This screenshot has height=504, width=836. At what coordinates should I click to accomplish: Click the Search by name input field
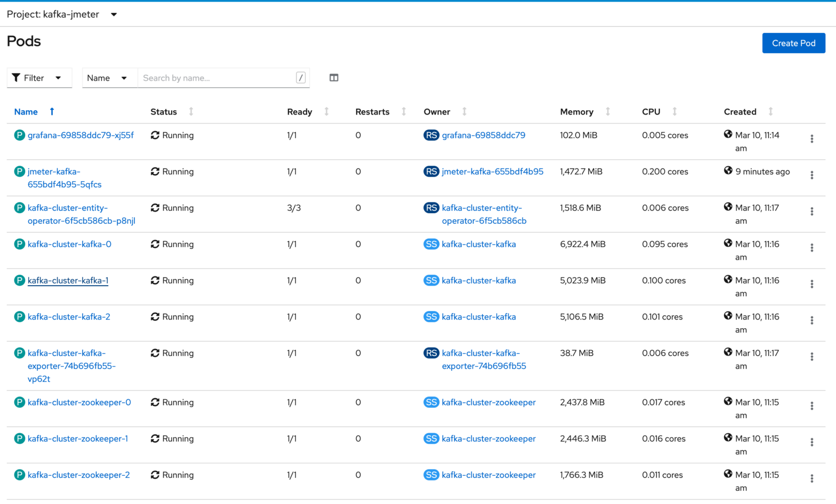coord(218,78)
